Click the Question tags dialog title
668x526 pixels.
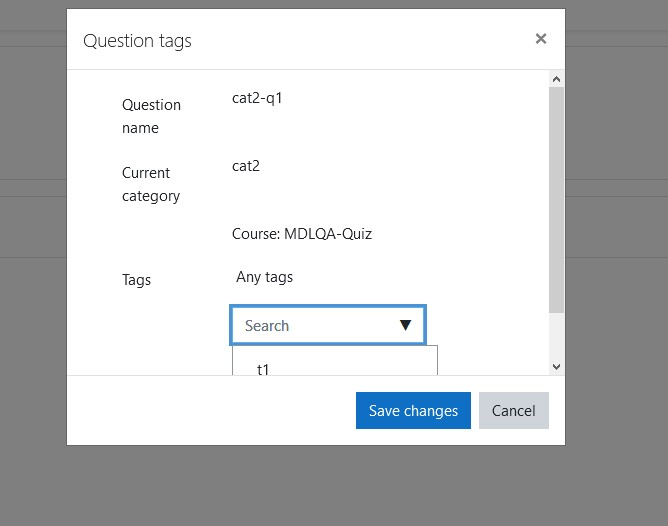tap(137, 41)
